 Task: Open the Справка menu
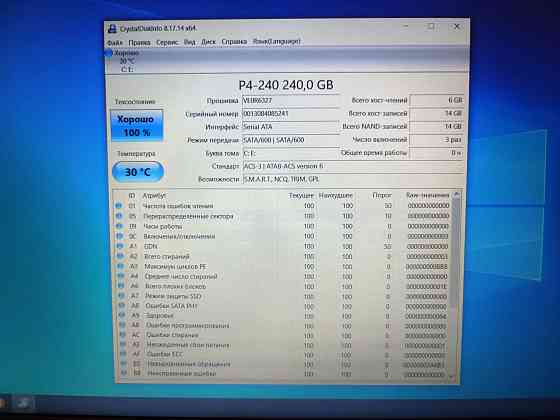[234, 41]
